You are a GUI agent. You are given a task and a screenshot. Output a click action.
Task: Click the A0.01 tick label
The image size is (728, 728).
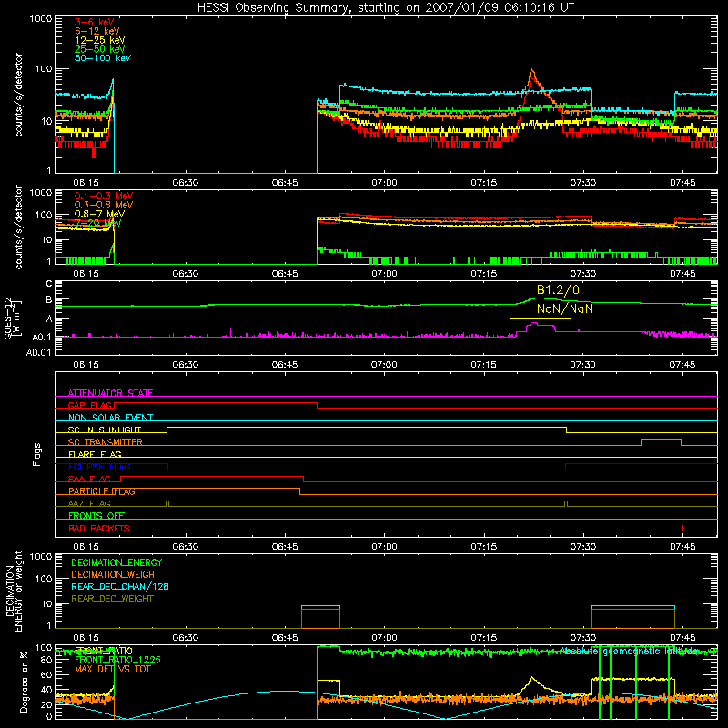[39, 353]
